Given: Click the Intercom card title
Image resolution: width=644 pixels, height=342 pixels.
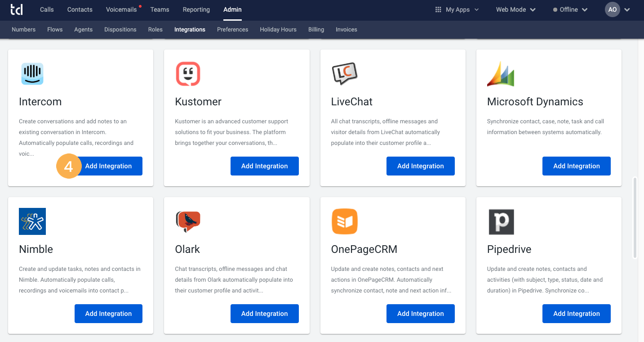Looking at the screenshot, I should [x=40, y=102].
